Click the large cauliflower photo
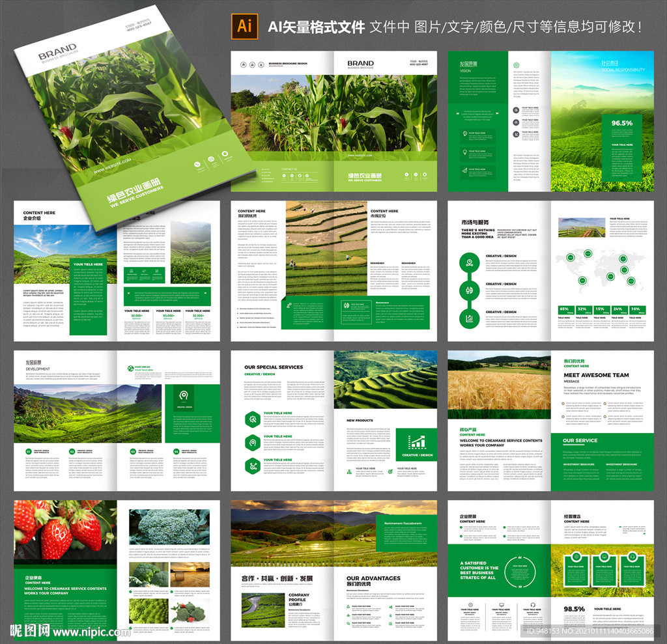Screen dimensions: 667x644 pos(169,527)
